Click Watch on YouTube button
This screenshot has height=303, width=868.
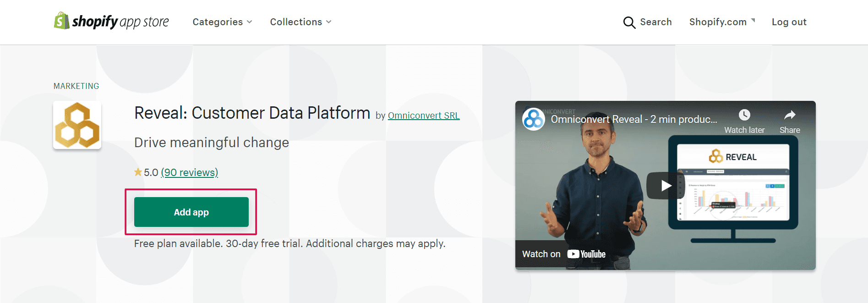click(x=564, y=254)
